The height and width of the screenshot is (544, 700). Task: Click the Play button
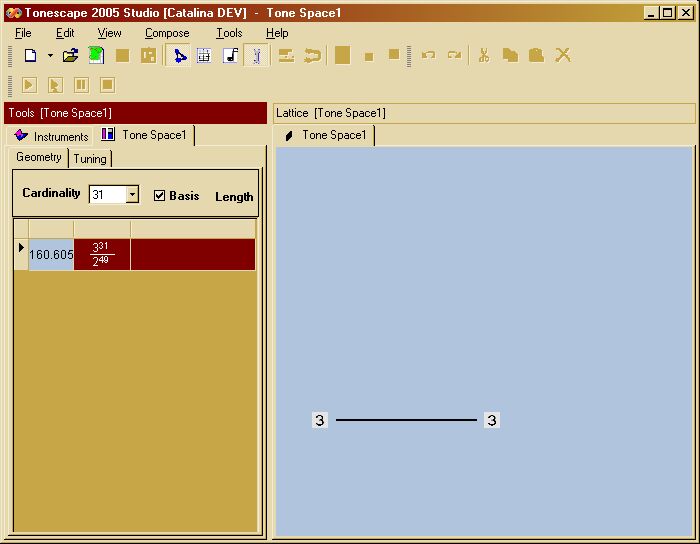pyautogui.click(x=29, y=85)
